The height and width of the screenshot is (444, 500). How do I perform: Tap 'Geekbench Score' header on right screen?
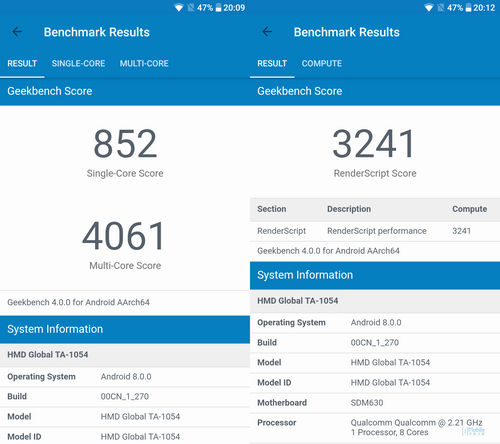pyautogui.click(x=300, y=91)
